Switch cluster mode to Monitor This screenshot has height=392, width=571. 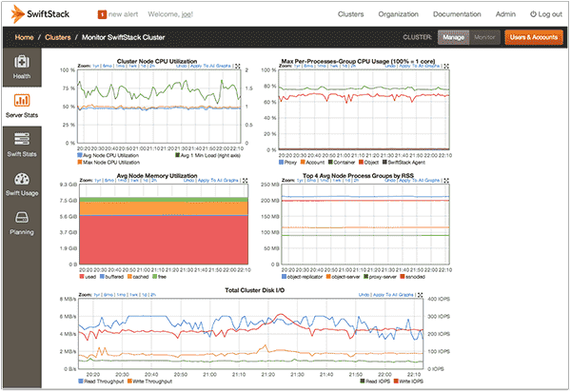[484, 37]
